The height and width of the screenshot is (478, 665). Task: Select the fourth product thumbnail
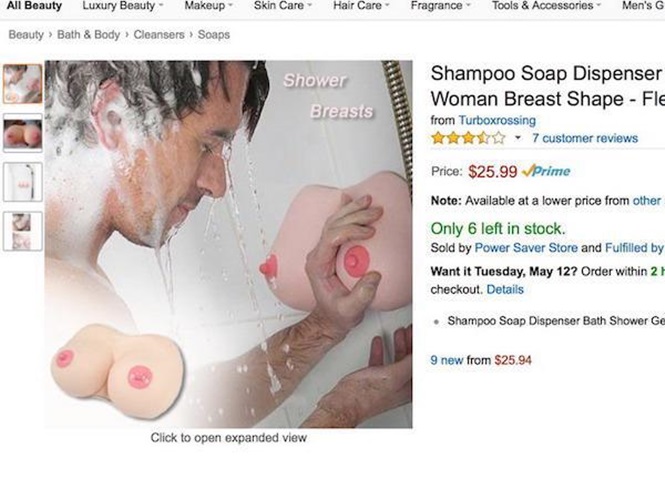(22, 231)
